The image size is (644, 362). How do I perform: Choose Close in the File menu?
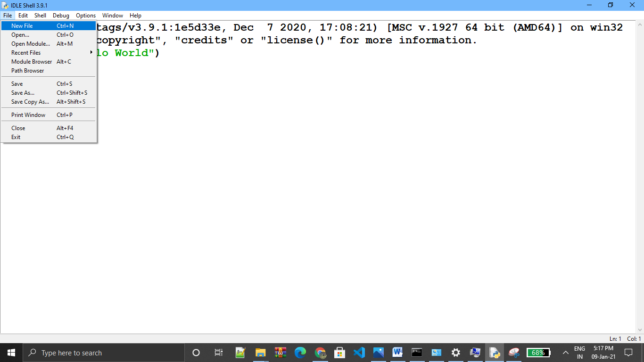(49, 128)
